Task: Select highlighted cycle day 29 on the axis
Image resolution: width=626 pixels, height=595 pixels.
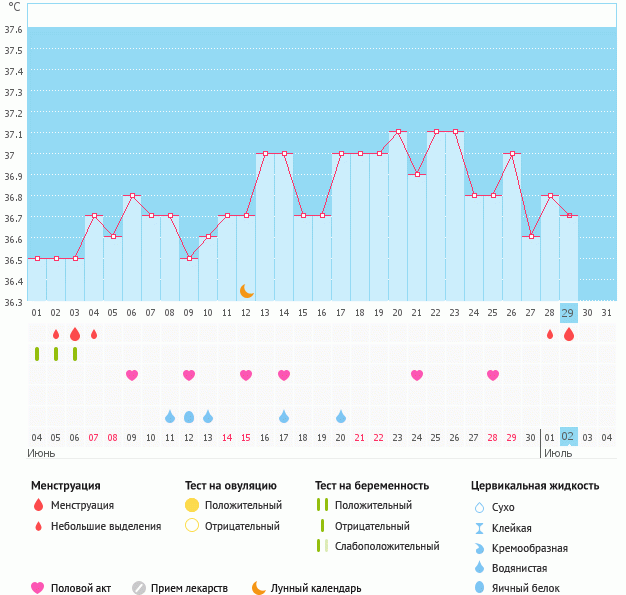Action: coord(568,313)
